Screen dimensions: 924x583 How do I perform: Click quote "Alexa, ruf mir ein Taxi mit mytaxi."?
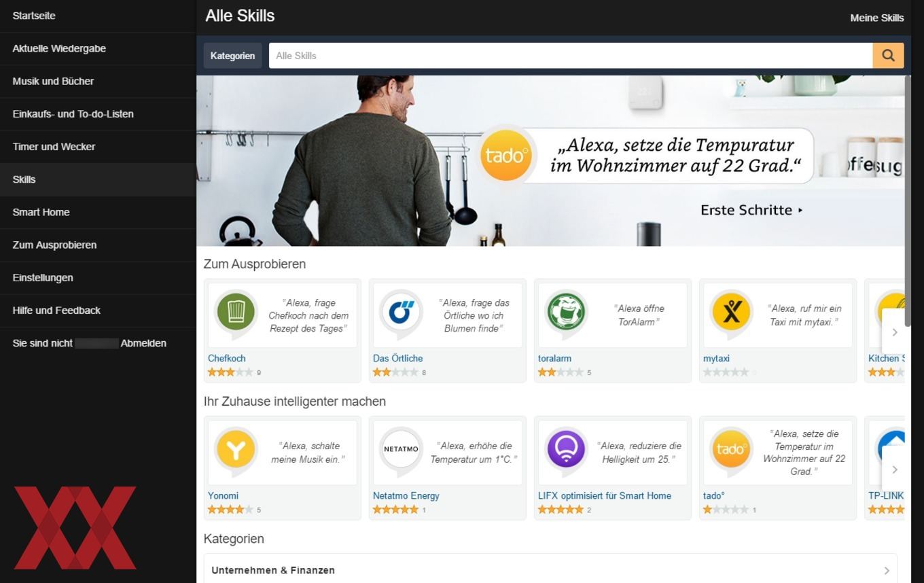click(x=805, y=315)
